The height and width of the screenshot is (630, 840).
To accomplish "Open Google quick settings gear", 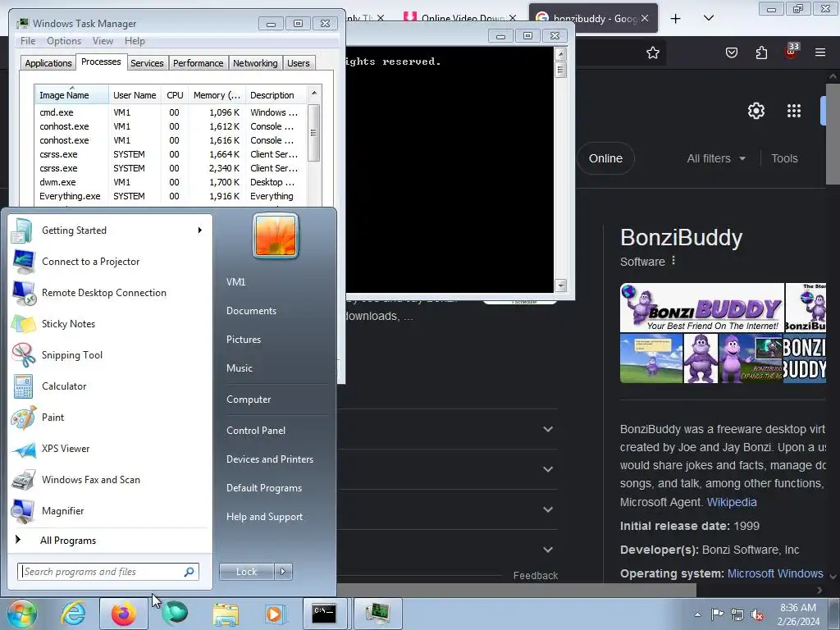I will (x=756, y=111).
